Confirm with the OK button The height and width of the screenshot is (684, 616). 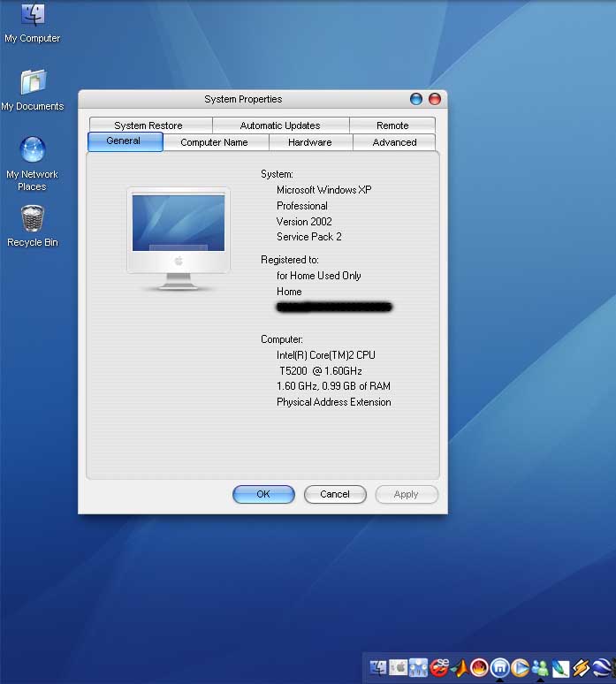coord(263,494)
